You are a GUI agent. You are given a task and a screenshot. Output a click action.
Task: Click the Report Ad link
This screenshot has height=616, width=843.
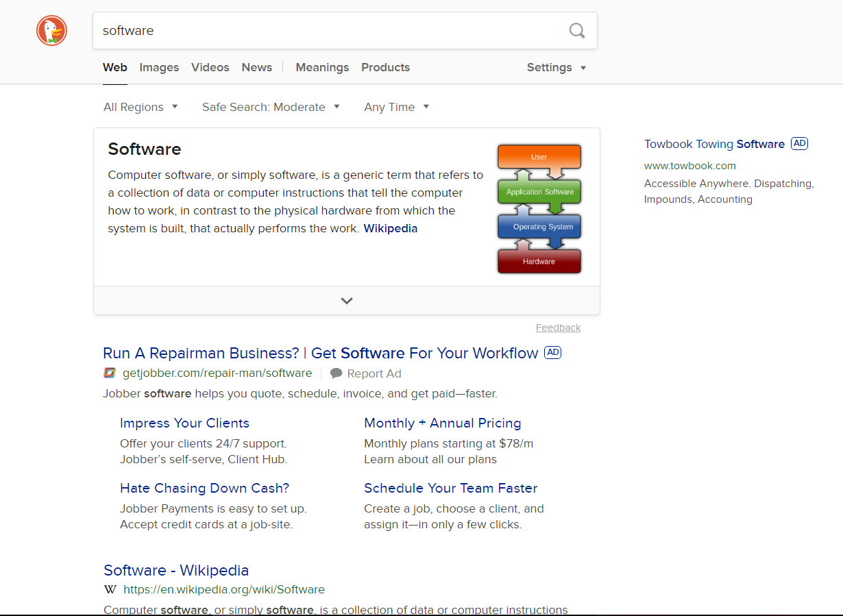374,373
